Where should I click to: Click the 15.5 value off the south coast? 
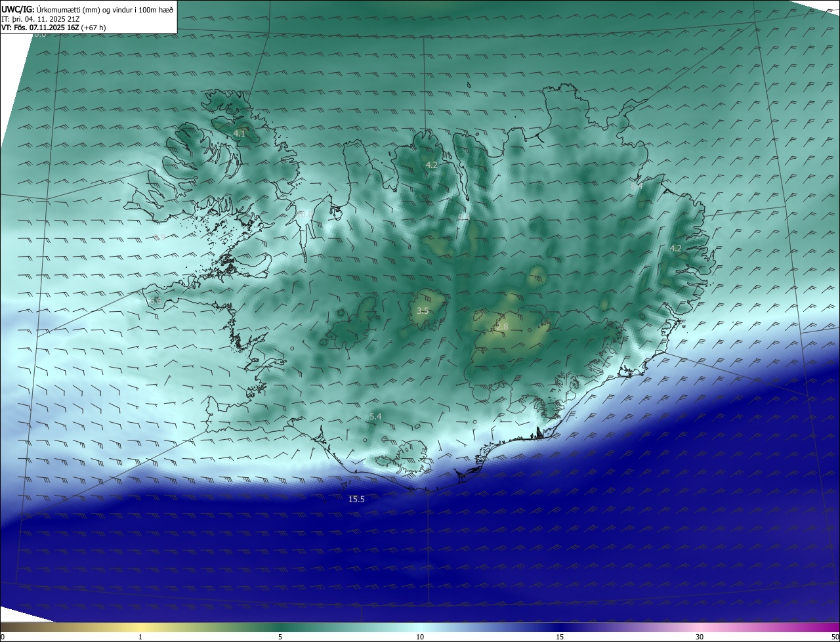pos(356,499)
